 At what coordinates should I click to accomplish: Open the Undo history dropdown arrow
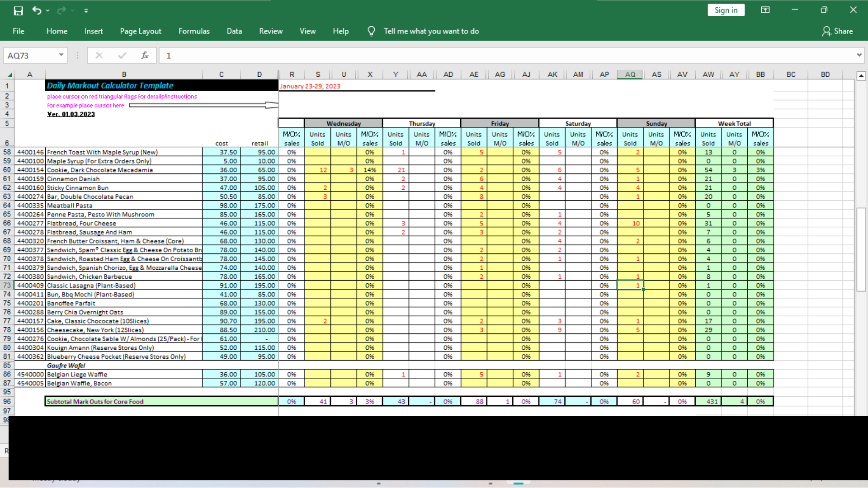pos(47,11)
